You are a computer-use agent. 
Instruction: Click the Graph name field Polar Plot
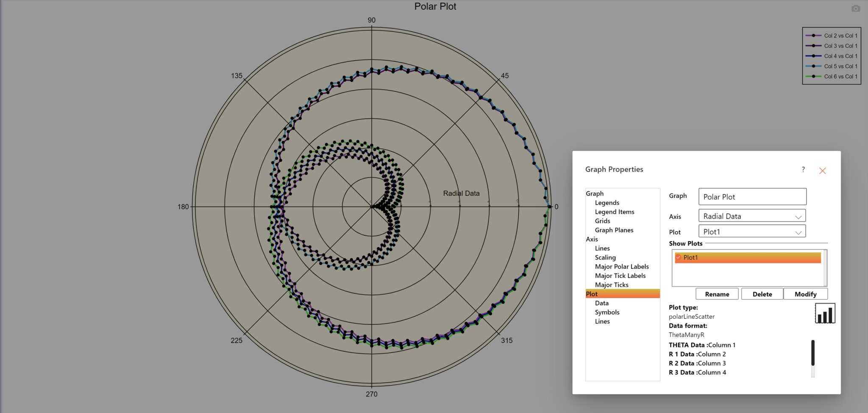point(752,197)
